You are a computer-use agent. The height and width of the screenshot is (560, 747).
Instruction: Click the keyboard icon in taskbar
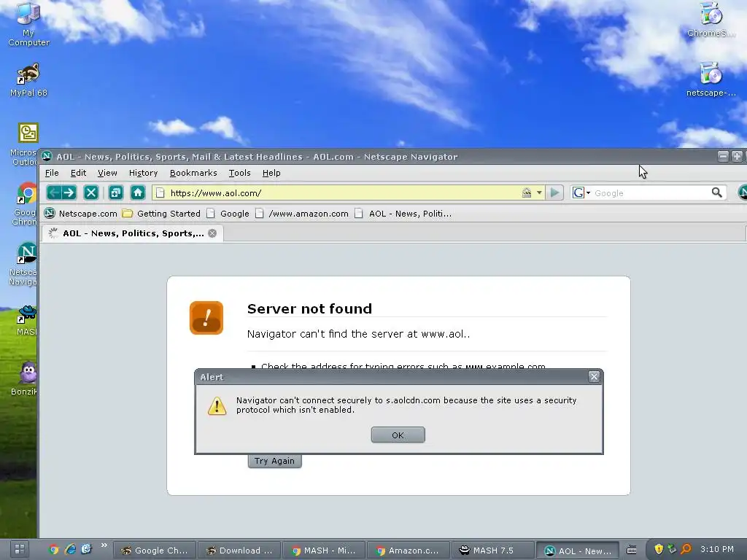coord(631,550)
